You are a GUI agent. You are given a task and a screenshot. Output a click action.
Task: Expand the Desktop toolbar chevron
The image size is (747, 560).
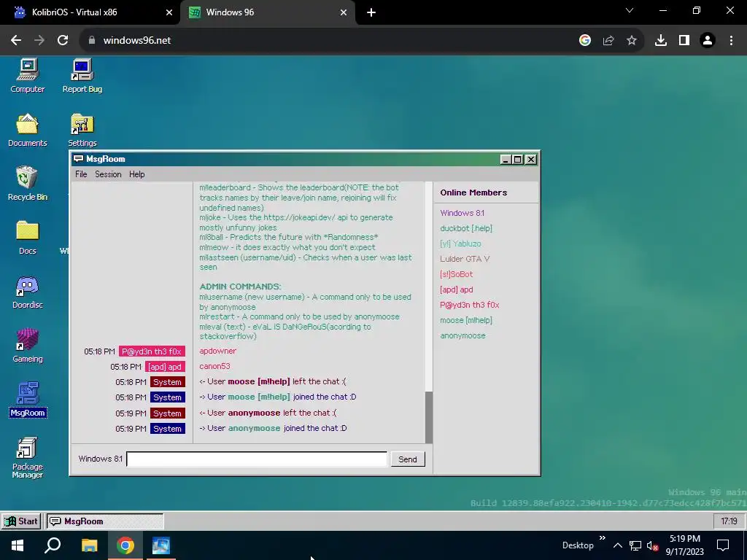[x=602, y=538]
